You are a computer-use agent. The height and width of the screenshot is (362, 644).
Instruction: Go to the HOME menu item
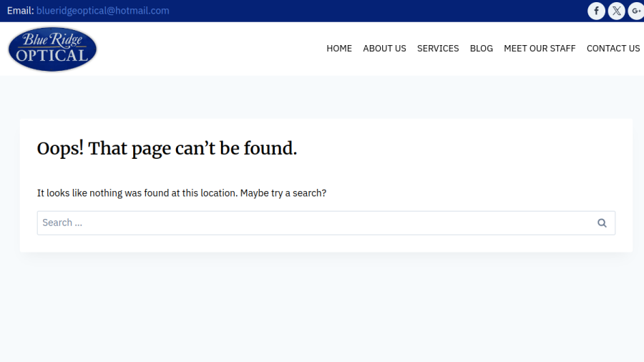point(339,49)
